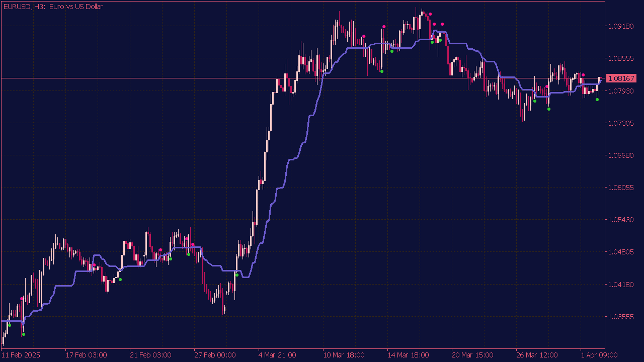This screenshot has width=644, height=362.
Task: Click the current price label 1.08167
Action: 621,78
